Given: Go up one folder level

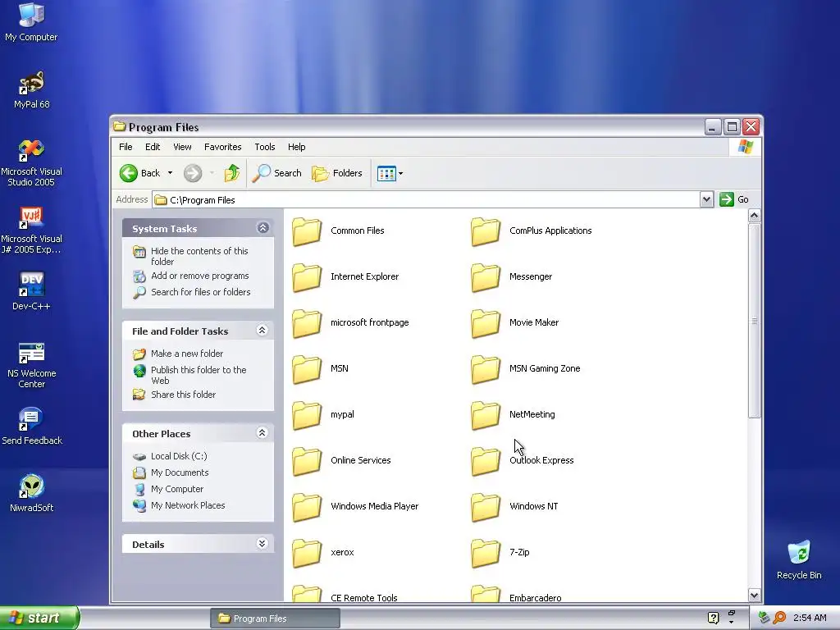Looking at the screenshot, I should point(231,173).
